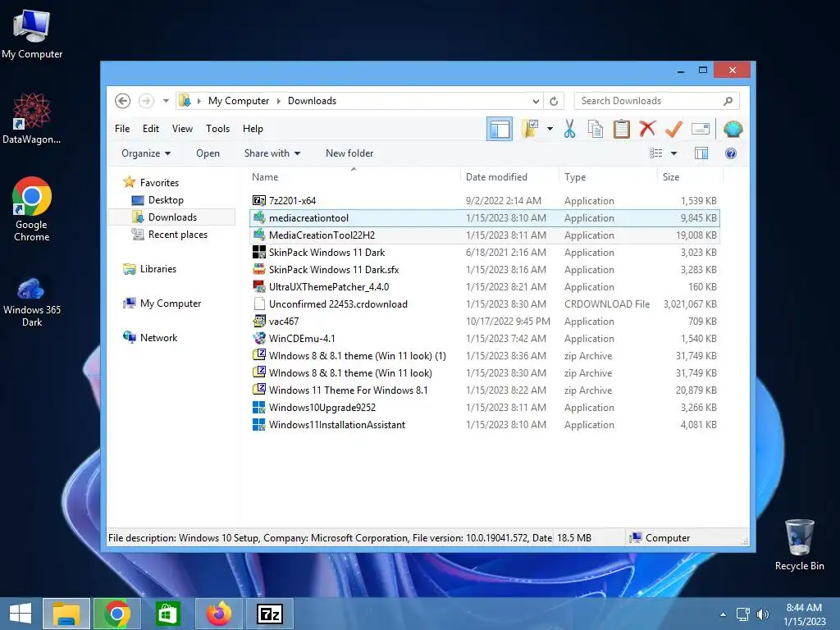The width and height of the screenshot is (840, 630).
Task: Click the Windows10Upgrade9252 file icon
Action: tap(258, 407)
